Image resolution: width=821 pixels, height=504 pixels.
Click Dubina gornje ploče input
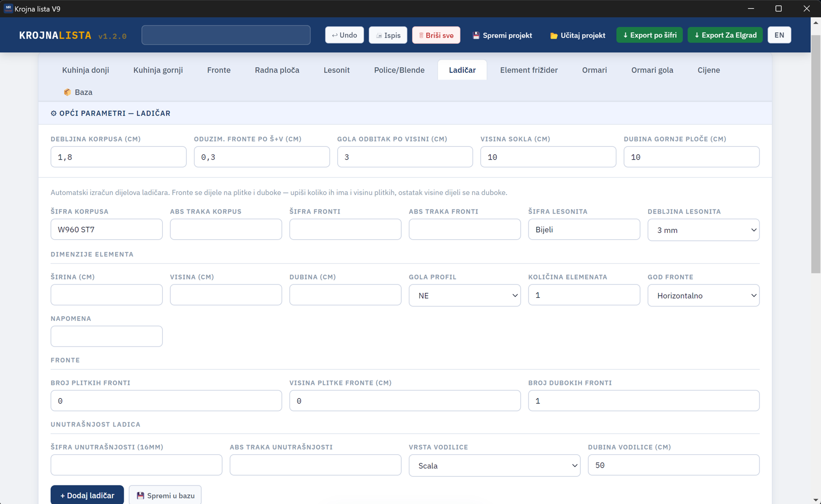coord(692,157)
